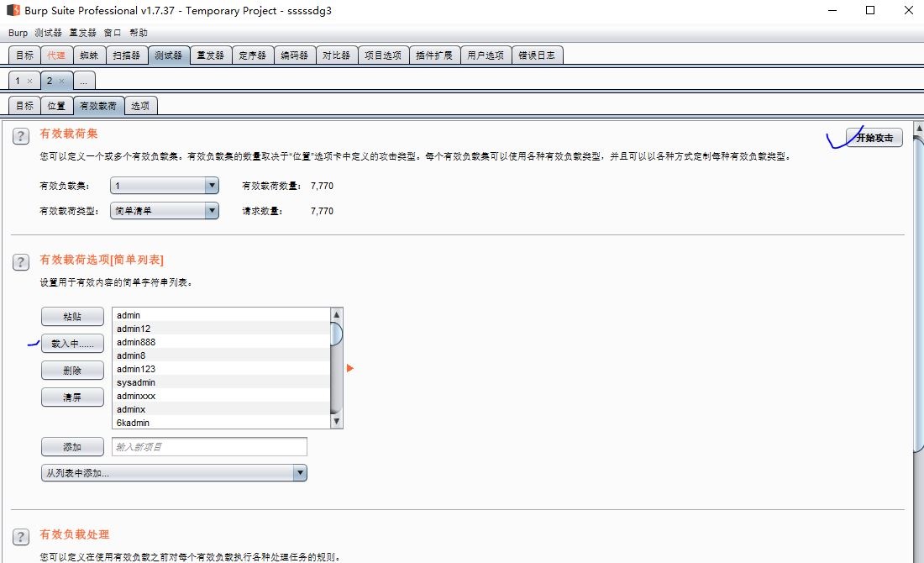Click the 载入中 load button

[72, 343]
